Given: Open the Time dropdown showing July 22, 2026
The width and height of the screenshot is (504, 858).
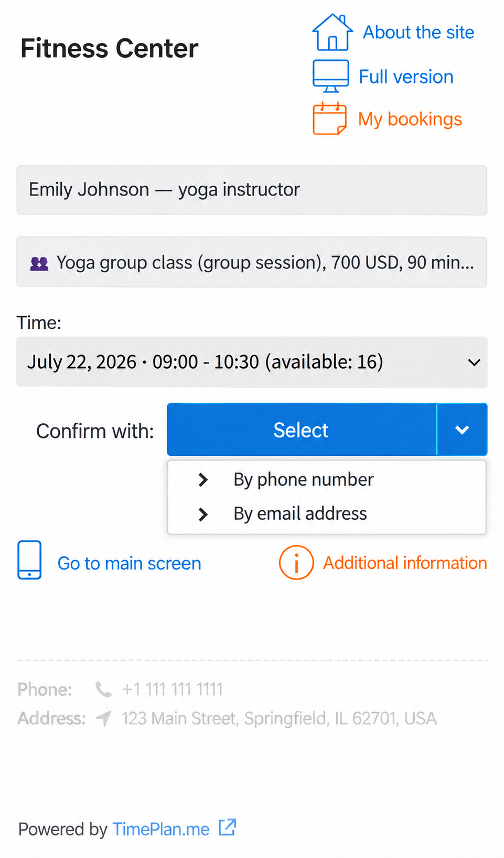Looking at the screenshot, I should [252, 362].
